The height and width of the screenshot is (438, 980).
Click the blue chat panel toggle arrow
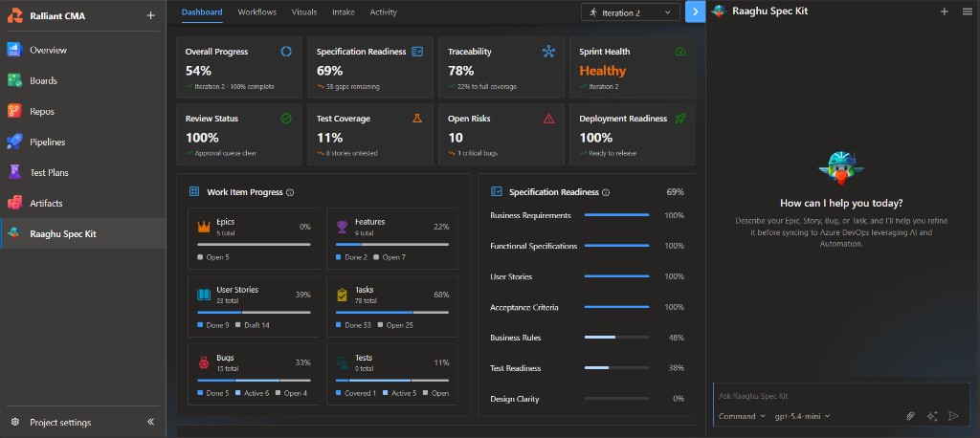tap(695, 11)
